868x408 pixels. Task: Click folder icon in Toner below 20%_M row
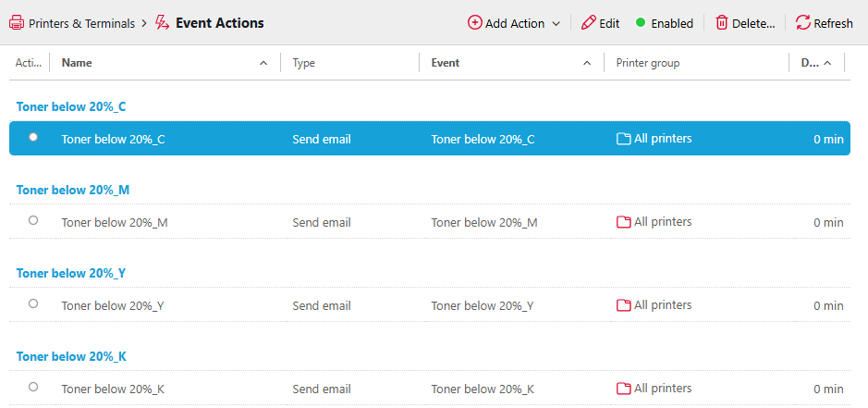coord(624,222)
